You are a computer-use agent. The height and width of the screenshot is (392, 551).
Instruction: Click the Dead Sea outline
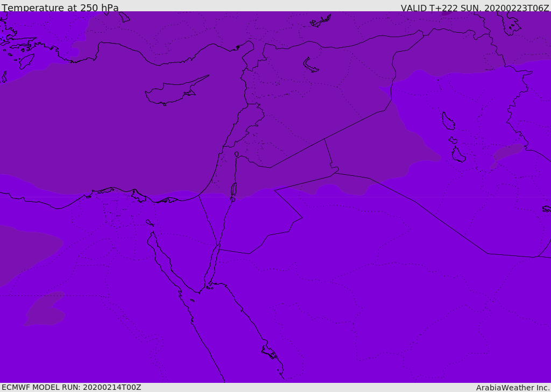tap(234, 189)
